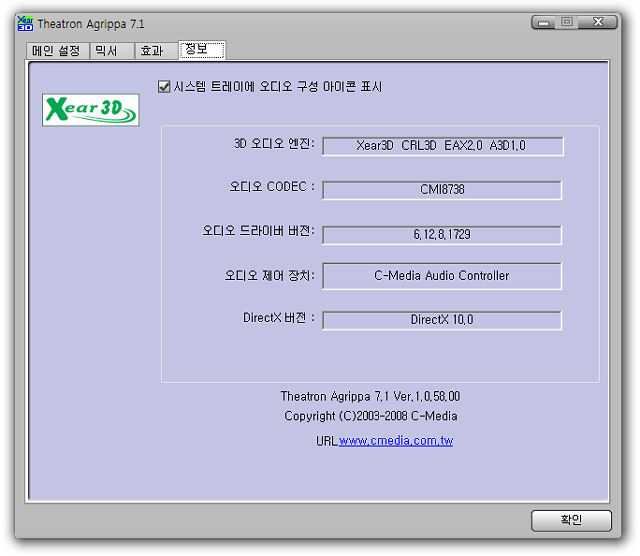Click the Copyright (C)2003-2008 C-Media text
This screenshot has height=556, width=640.
(371, 416)
